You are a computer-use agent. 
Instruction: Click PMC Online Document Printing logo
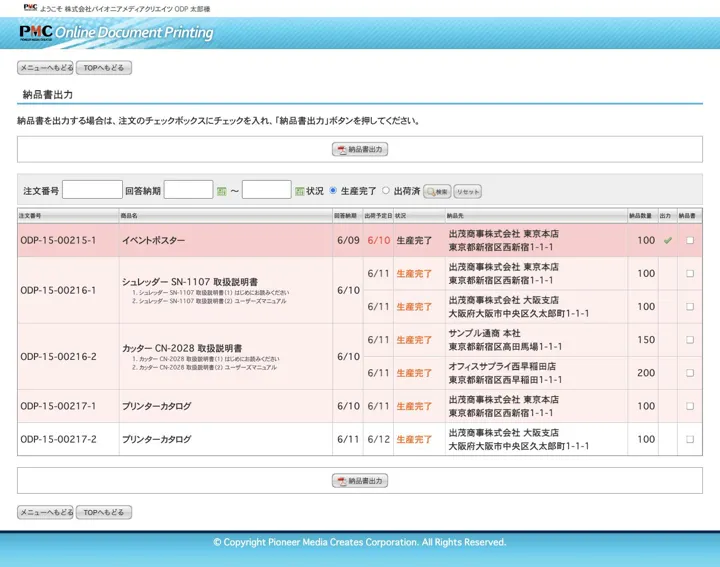pos(116,33)
